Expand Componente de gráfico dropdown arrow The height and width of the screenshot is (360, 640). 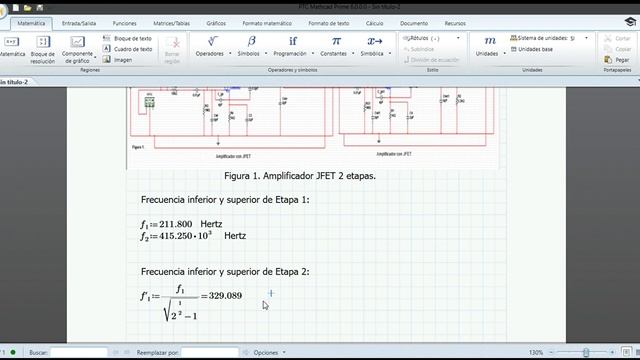point(95,57)
